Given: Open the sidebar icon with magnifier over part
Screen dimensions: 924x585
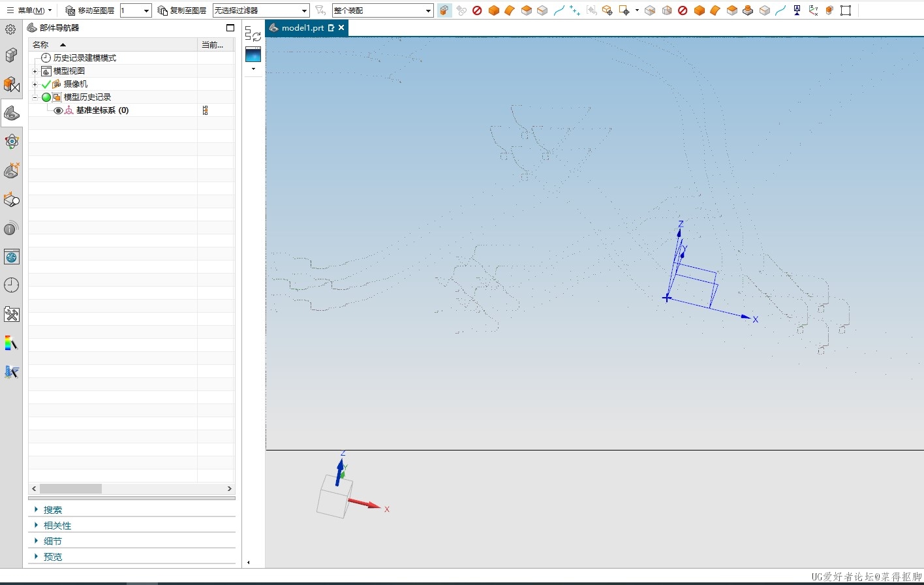Looking at the screenshot, I should [x=11, y=199].
